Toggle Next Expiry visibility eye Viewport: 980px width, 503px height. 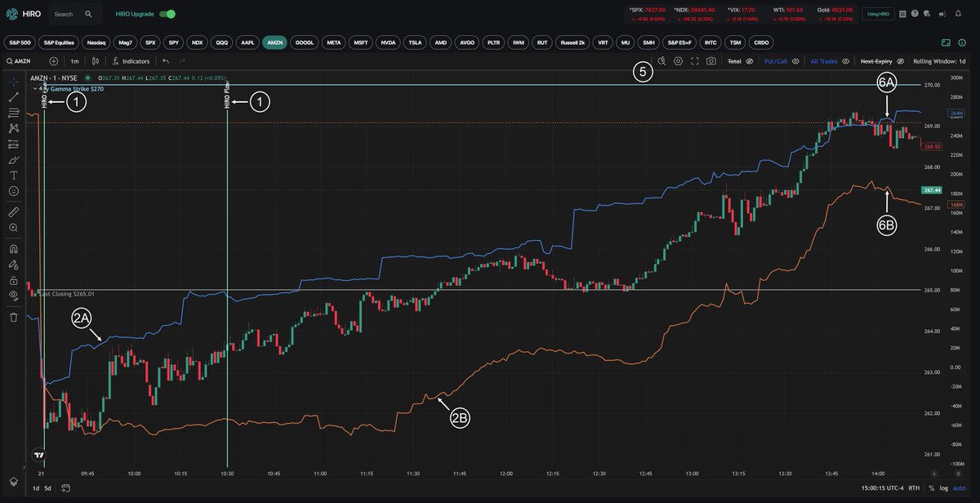coord(900,61)
